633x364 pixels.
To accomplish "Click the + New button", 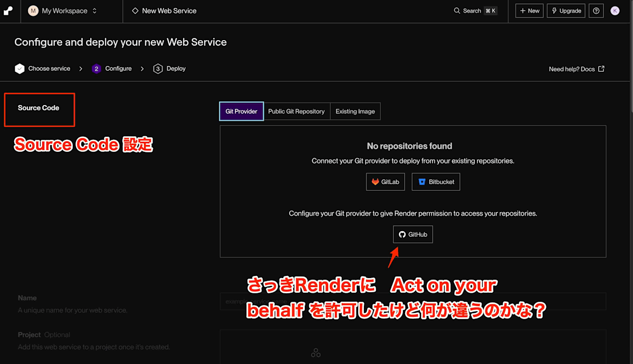I will click(x=529, y=11).
